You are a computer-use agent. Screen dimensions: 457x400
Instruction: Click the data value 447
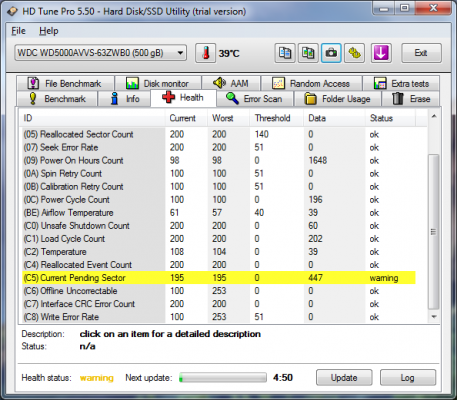point(315,278)
